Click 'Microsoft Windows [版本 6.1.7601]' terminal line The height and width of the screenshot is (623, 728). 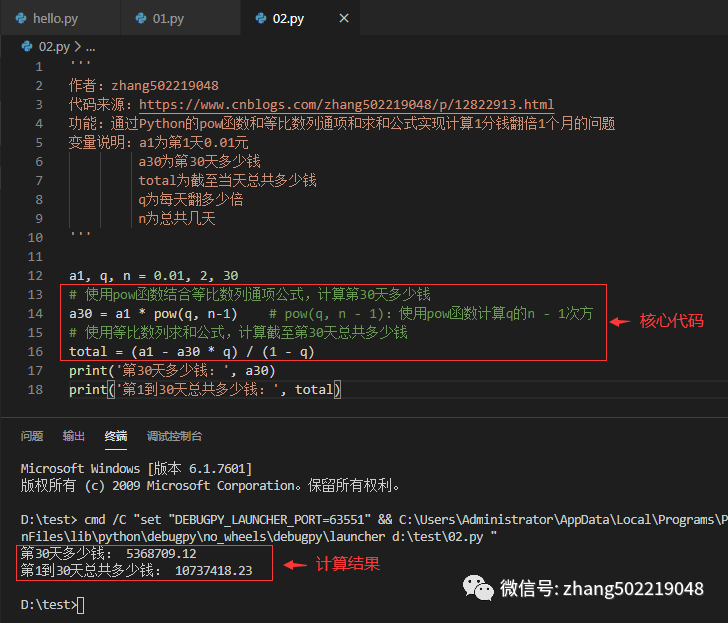[136, 468]
